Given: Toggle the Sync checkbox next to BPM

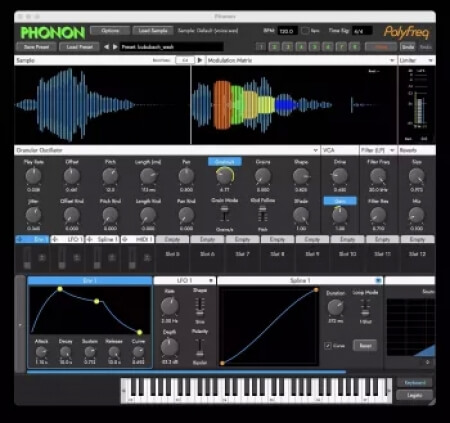Looking at the screenshot, I should click(305, 31).
